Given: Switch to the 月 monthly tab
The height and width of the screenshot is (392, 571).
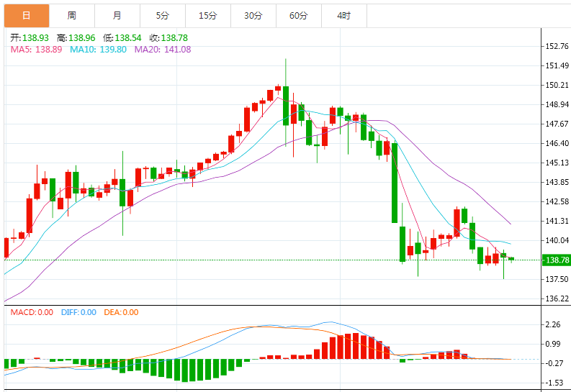Looking at the screenshot, I should tap(117, 16).
